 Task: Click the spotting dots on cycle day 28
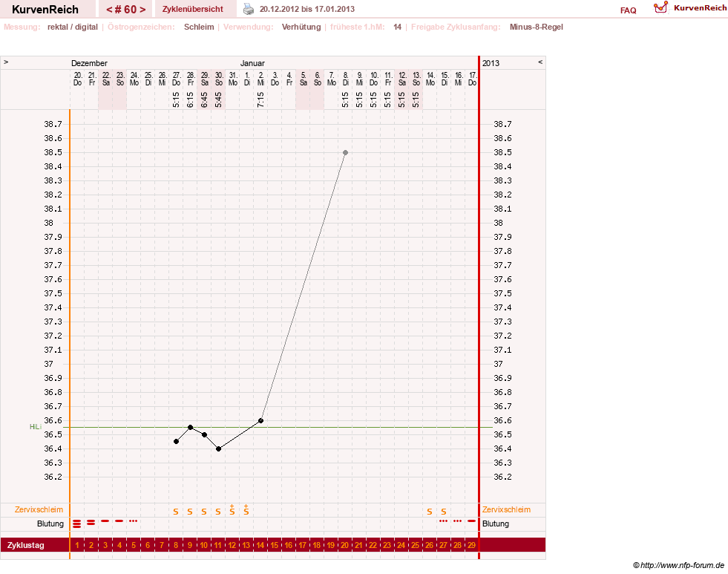tap(458, 521)
